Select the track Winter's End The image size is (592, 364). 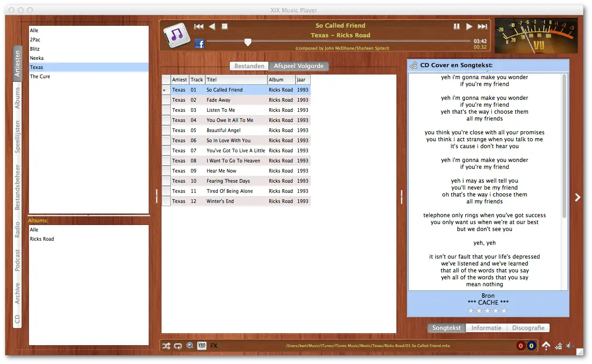point(236,201)
